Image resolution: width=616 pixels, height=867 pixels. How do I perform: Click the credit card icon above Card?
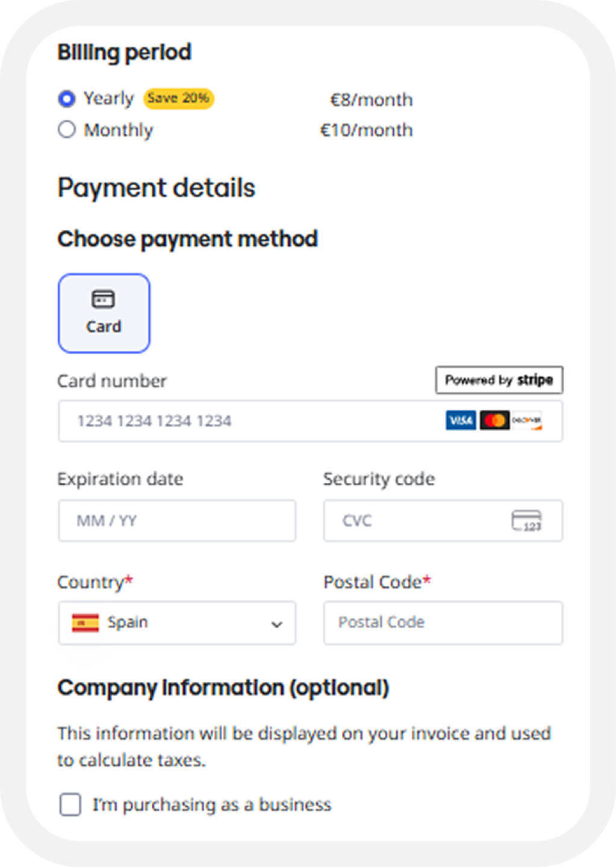tap(103, 299)
